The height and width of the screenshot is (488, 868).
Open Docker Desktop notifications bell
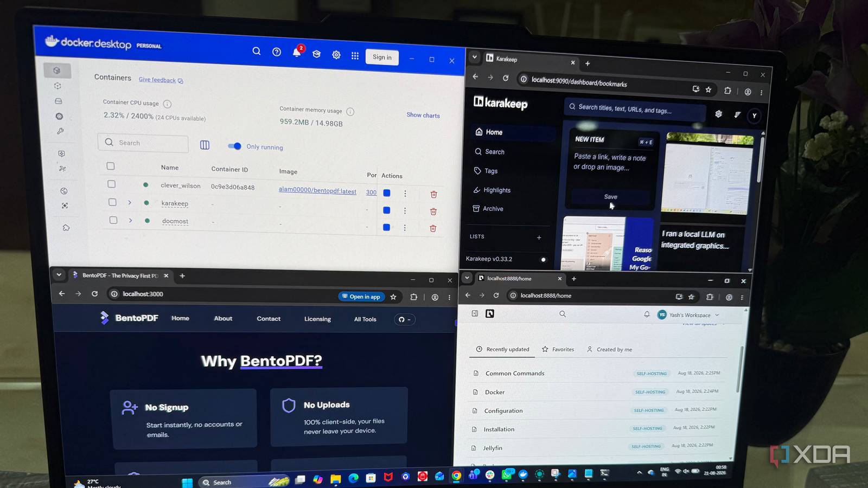tap(297, 53)
